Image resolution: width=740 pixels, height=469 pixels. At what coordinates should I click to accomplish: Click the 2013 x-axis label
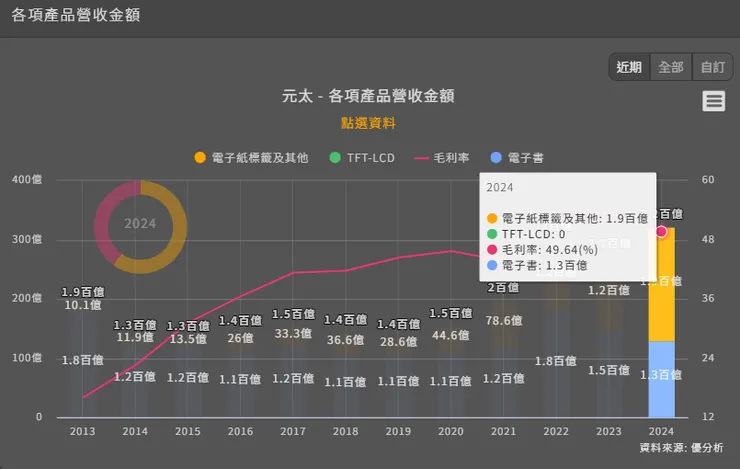(x=82, y=431)
